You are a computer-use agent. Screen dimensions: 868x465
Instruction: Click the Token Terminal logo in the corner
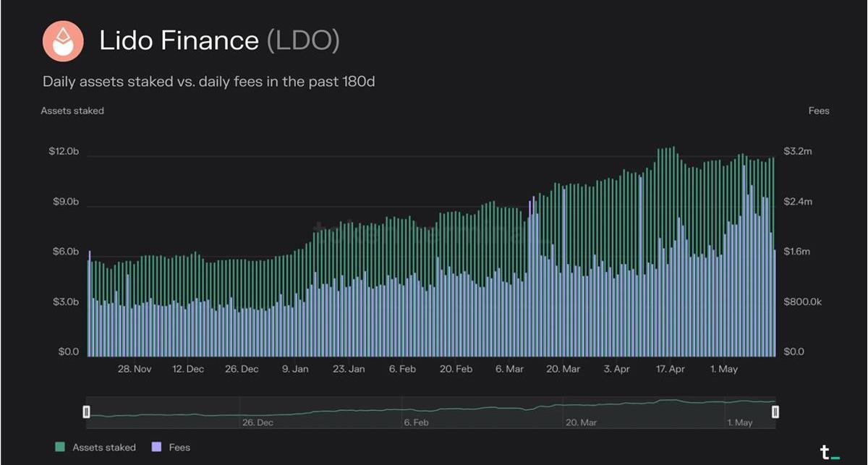pos(830,453)
